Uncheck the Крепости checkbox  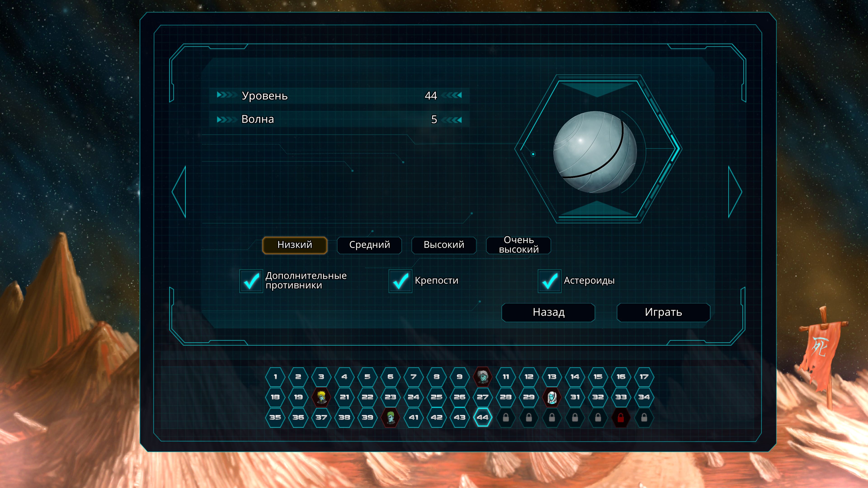(400, 281)
